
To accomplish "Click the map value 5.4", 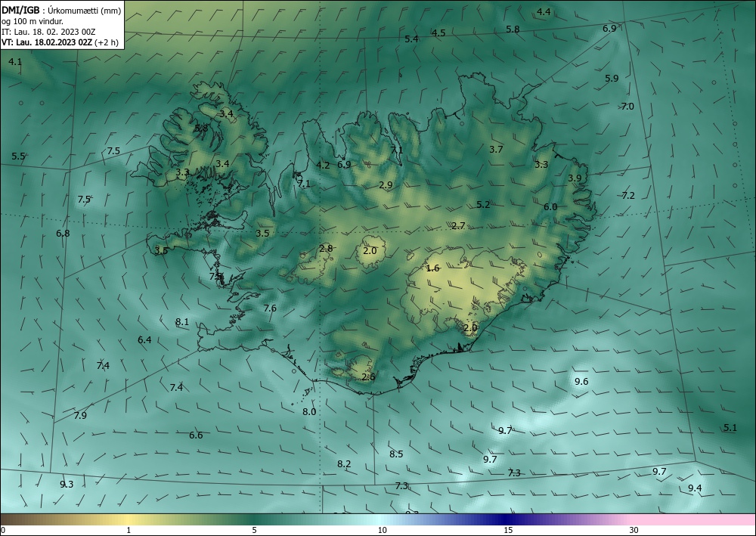I will (x=411, y=39).
